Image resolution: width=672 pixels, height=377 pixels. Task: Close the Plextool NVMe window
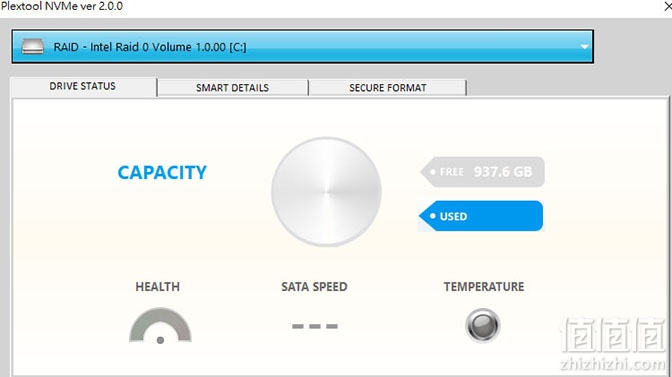668,6
